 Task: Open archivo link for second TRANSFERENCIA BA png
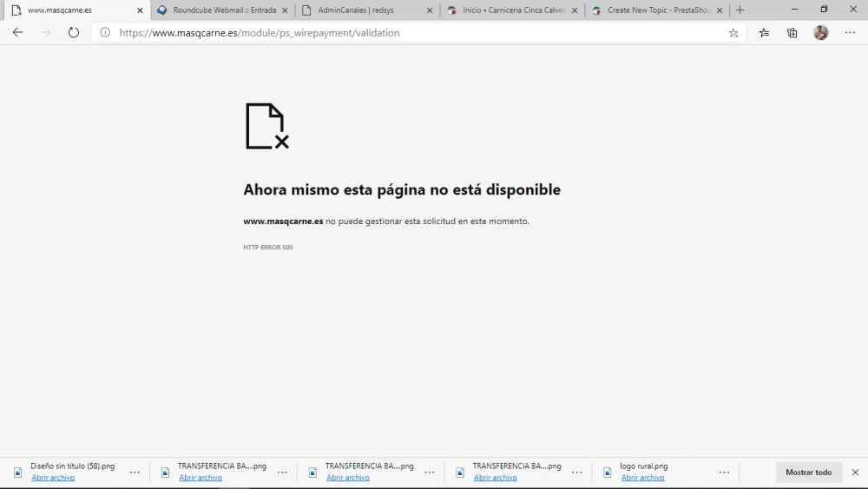click(x=348, y=478)
